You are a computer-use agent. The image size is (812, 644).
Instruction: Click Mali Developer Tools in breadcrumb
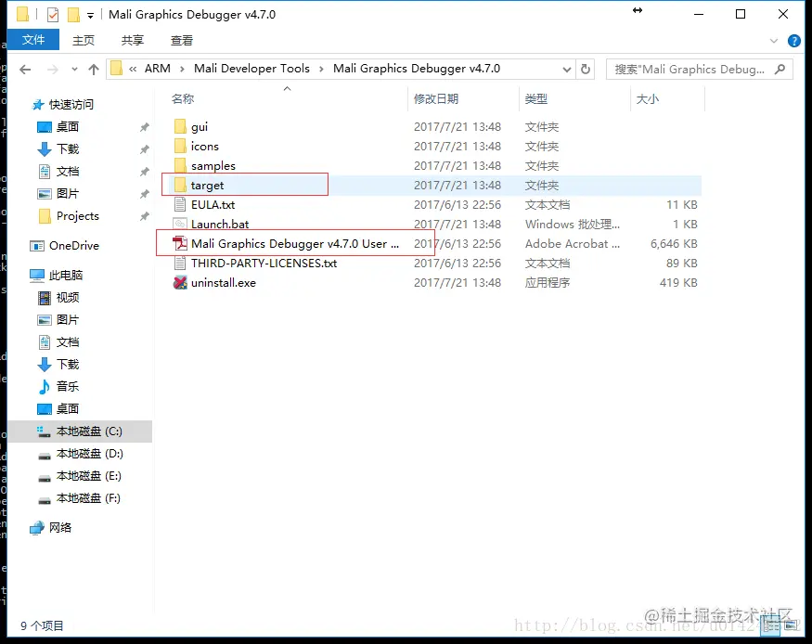click(251, 69)
